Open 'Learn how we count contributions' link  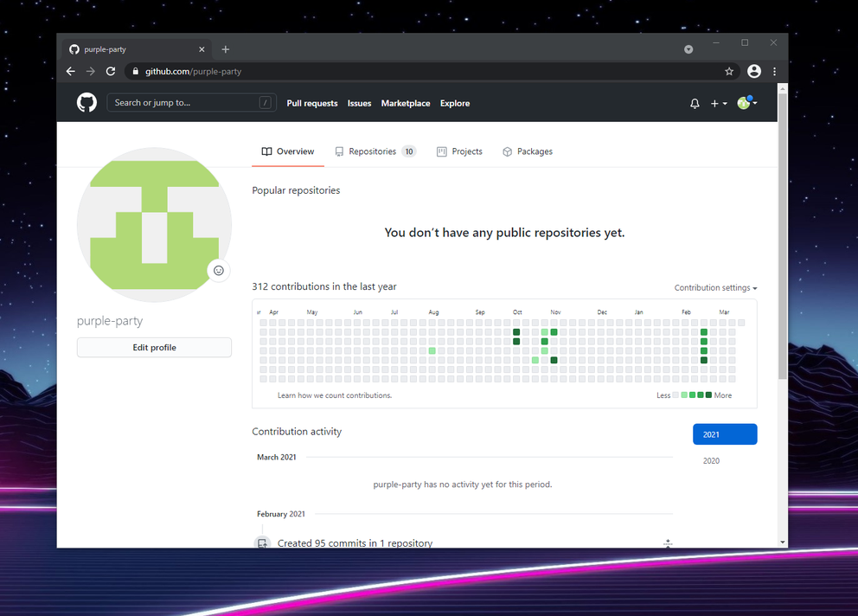336,395
